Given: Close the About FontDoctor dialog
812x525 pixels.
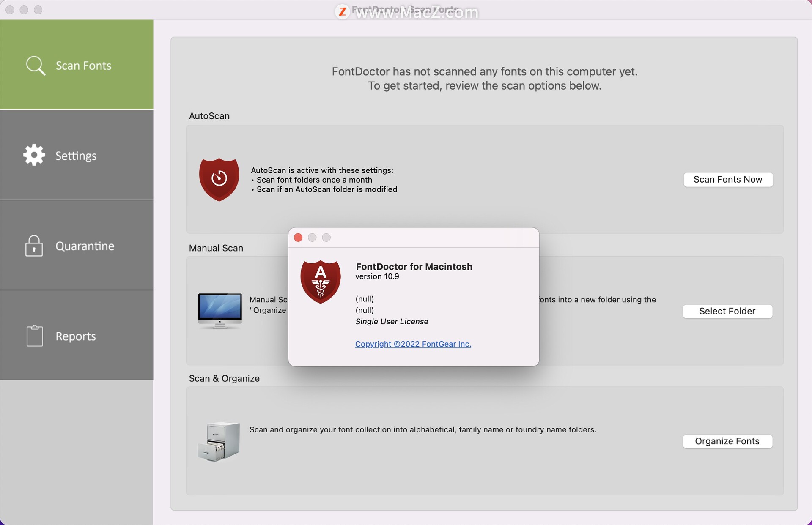Looking at the screenshot, I should (x=298, y=238).
